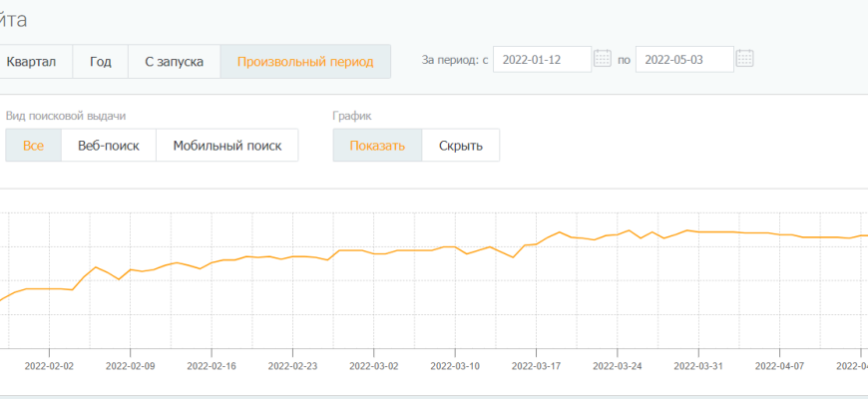Click the 2022-02-16 axis date label

click(212, 366)
